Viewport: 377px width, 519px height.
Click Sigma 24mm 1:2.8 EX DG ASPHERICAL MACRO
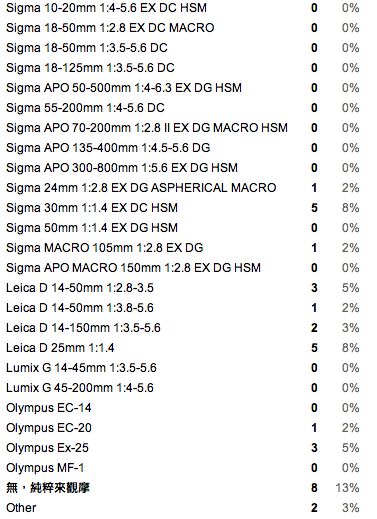click(141, 188)
